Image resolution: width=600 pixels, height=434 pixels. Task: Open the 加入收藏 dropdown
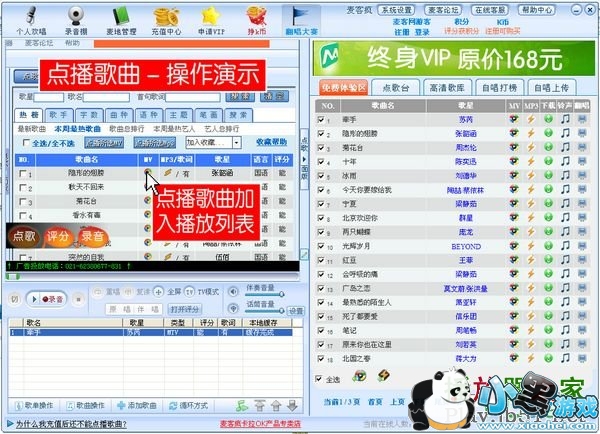(237, 143)
